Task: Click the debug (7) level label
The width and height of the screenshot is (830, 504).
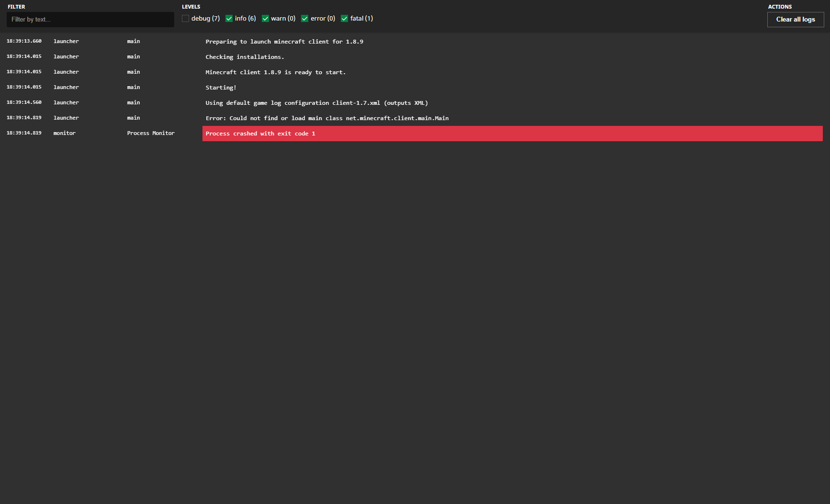Action: 205,19
